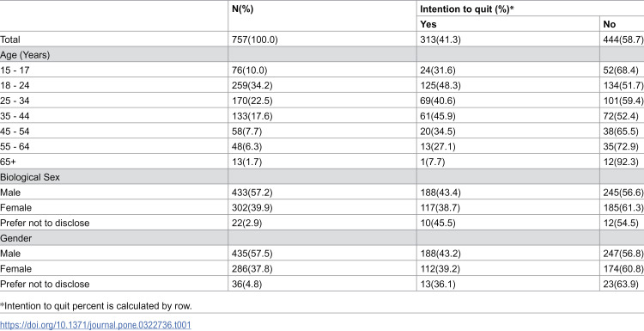Viewport: 644px width, 331px height.
Task: Click the '35 - 44' age row label
Action: (15, 116)
